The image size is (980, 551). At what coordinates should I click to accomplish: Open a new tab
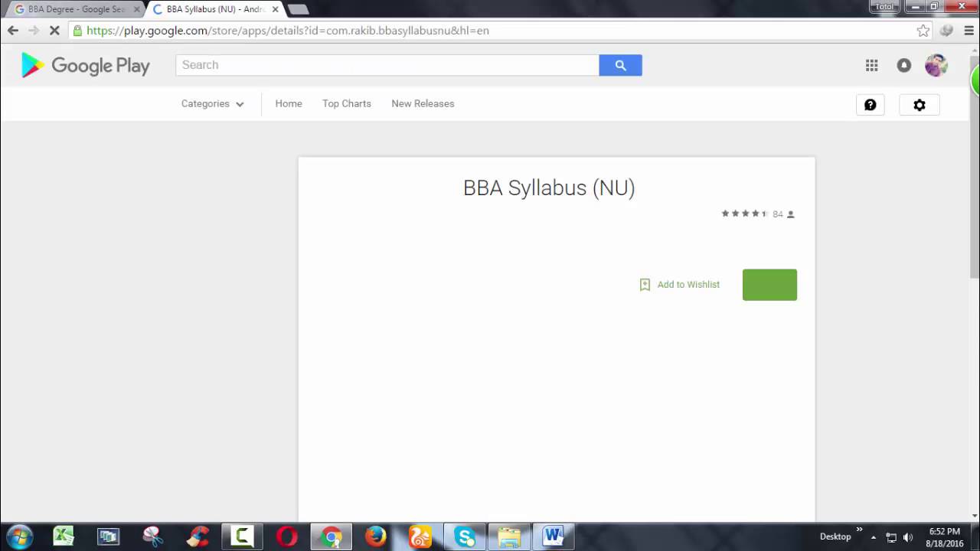point(297,9)
